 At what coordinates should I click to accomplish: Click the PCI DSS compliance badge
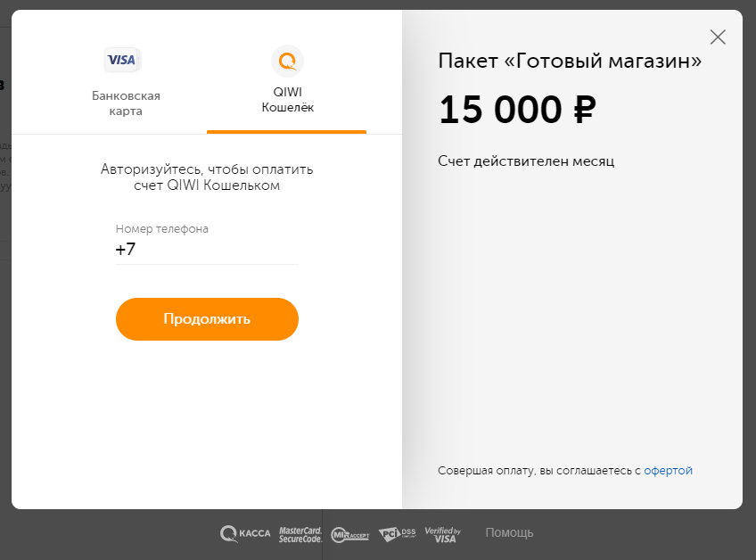coord(397,534)
